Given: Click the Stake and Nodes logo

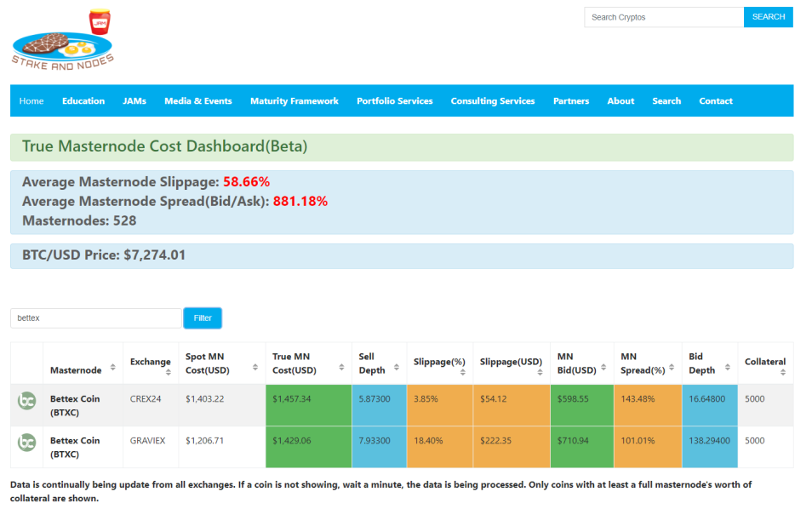Looking at the screenshot, I should (x=63, y=40).
